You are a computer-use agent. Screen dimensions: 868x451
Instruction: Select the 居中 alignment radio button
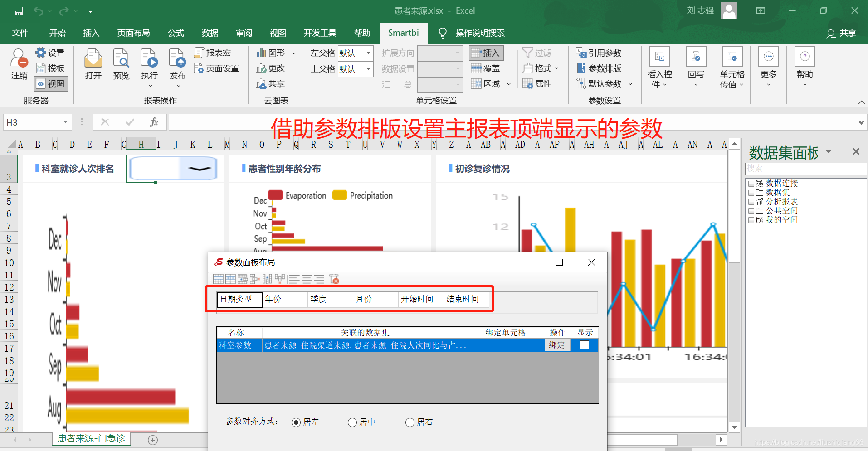352,422
